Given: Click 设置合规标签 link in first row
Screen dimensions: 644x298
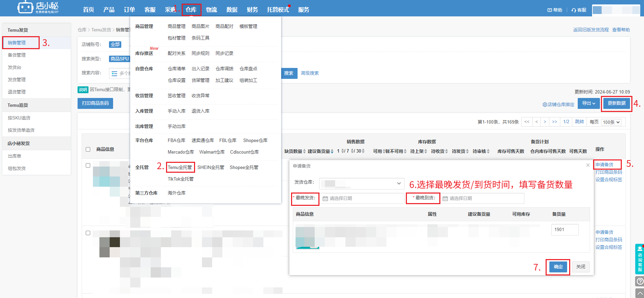Looking at the screenshot, I should [609, 180].
